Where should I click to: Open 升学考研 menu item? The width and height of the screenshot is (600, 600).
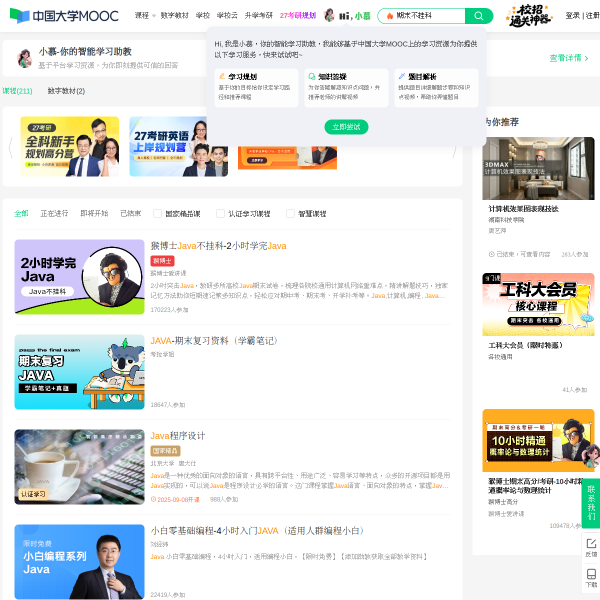pyautogui.click(x=259, y=16)
